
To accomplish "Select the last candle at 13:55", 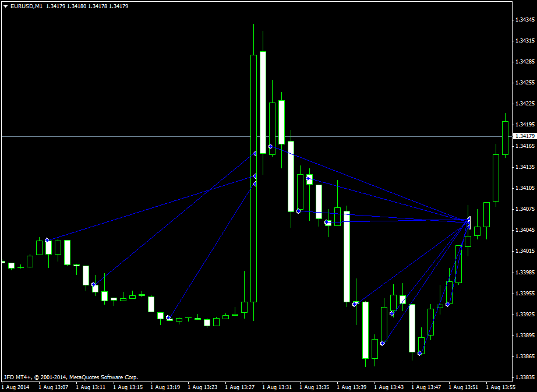I will (505, 138).
